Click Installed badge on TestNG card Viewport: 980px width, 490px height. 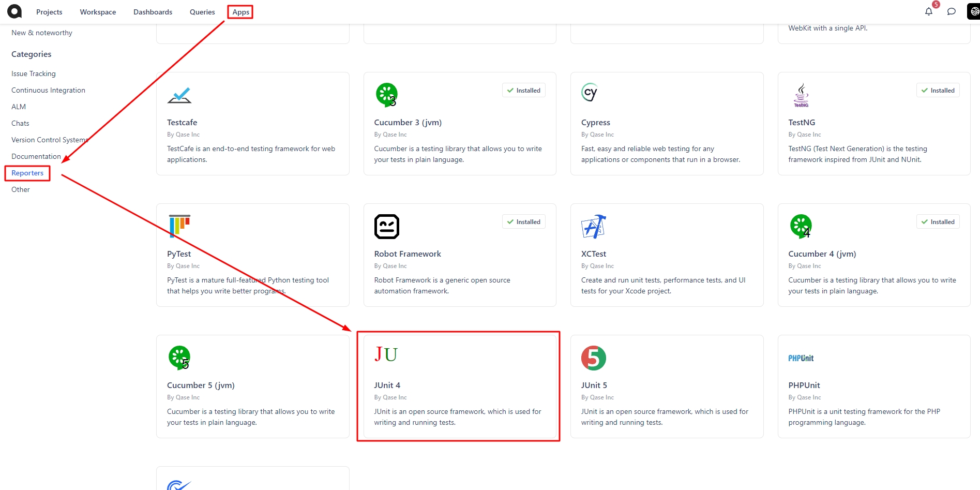pyautogui.click(x=938, y=91)
